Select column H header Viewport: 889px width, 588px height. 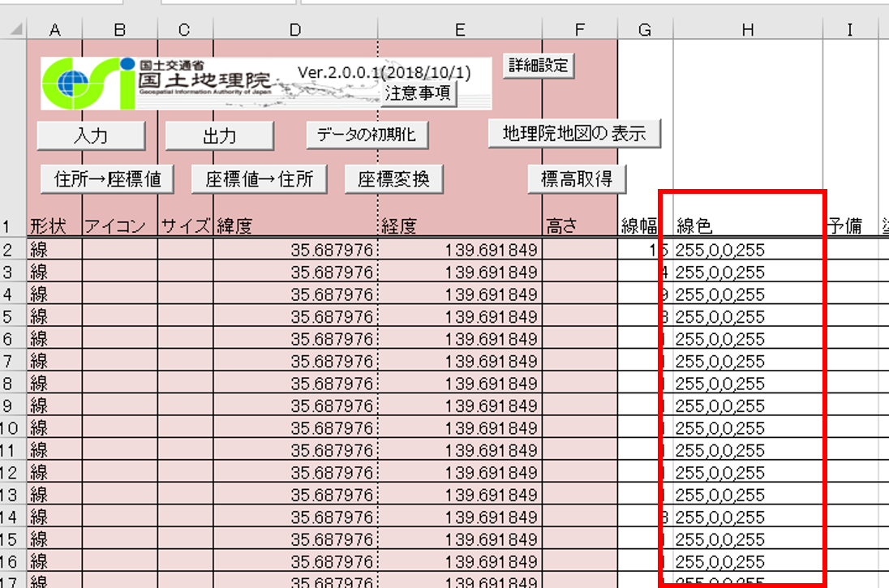pos(748,29)
